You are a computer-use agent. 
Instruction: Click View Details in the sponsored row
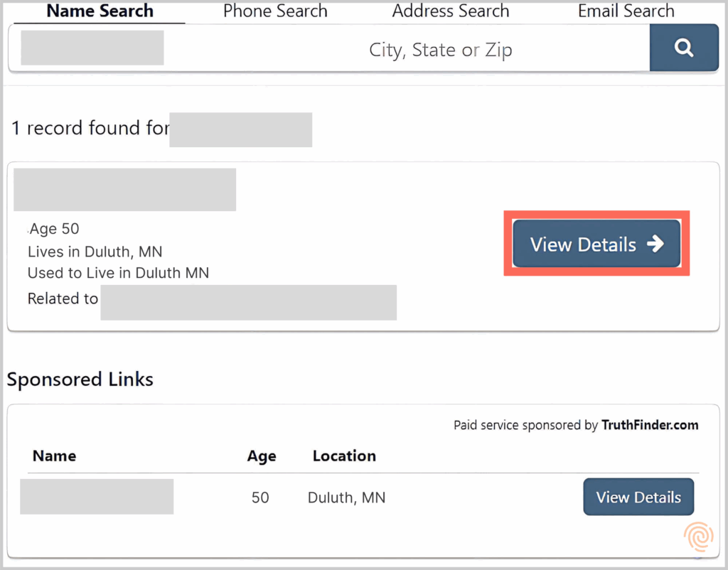638,497
